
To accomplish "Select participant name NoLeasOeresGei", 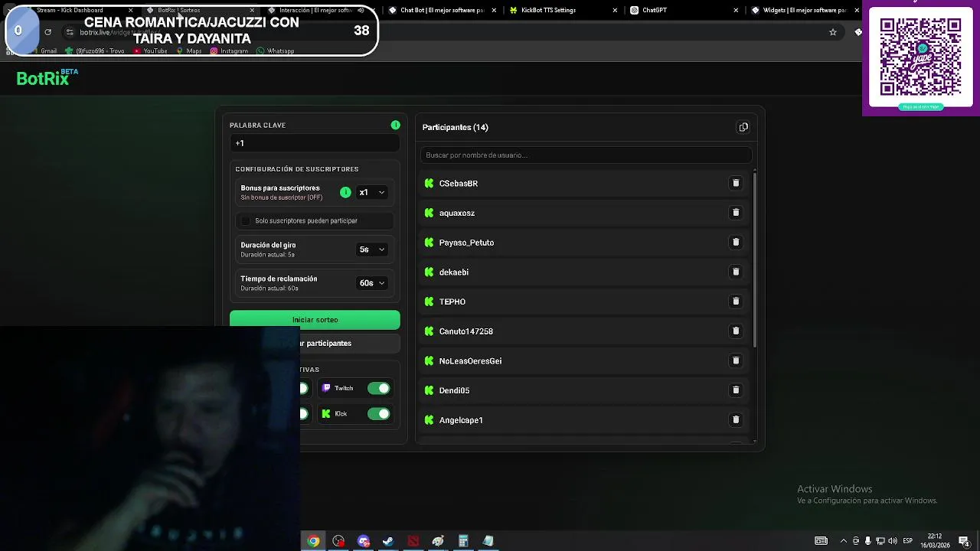I will (x=470, y=361).
